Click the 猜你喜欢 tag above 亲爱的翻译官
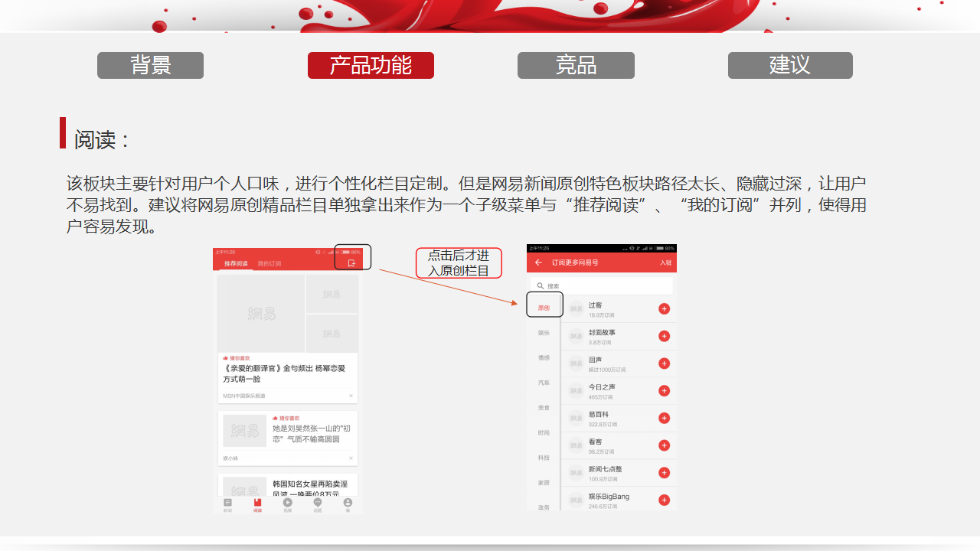 point(238,358)
